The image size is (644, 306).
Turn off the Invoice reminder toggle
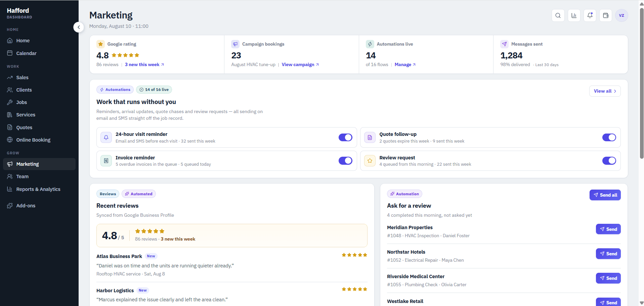[345, 161]
